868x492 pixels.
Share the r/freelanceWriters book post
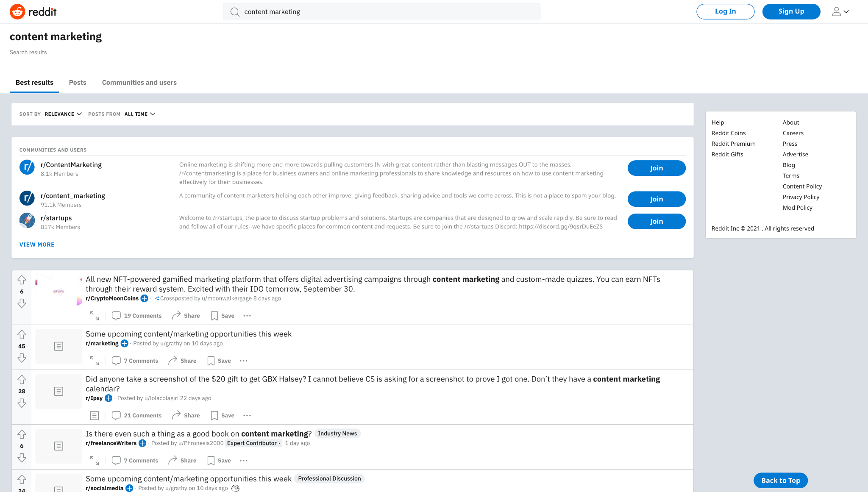coord(182,461)
